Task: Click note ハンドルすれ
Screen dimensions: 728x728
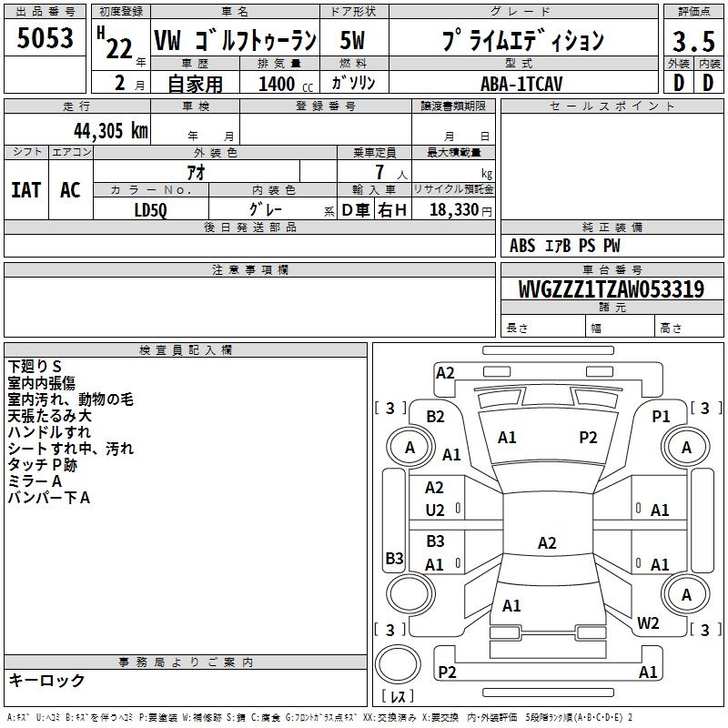Action: pos(49,431)
